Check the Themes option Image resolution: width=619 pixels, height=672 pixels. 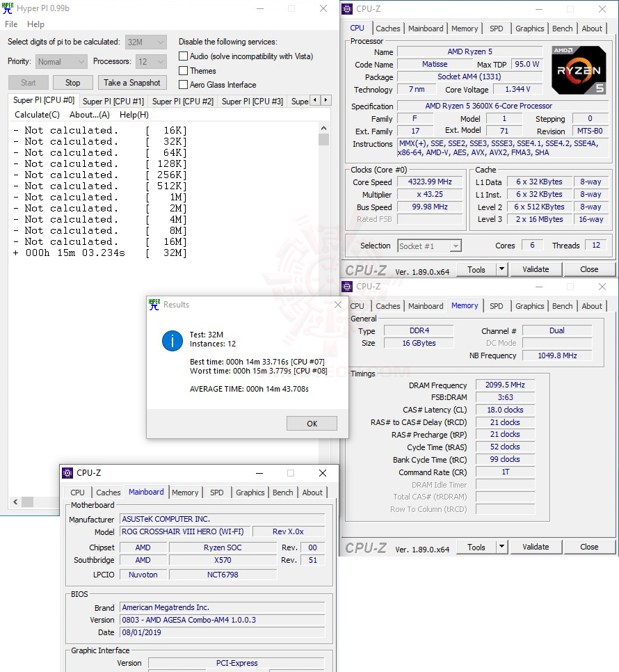tap(184, 70)
